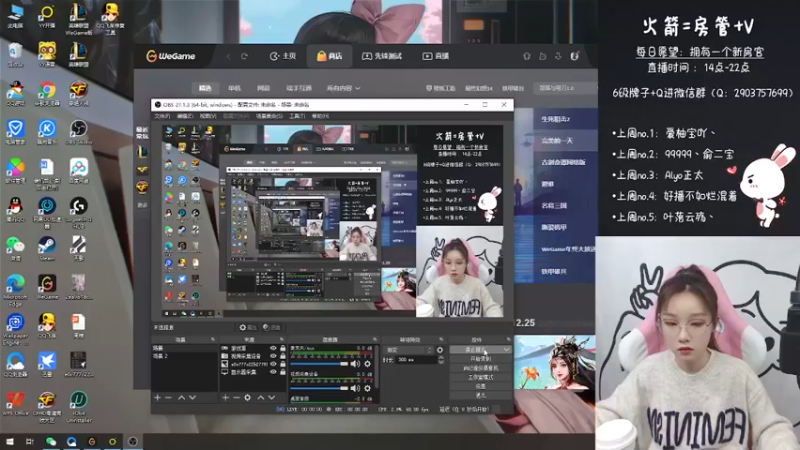
Task: Open the OBS Studio desktop shortcut
Action: coord(79,131)
